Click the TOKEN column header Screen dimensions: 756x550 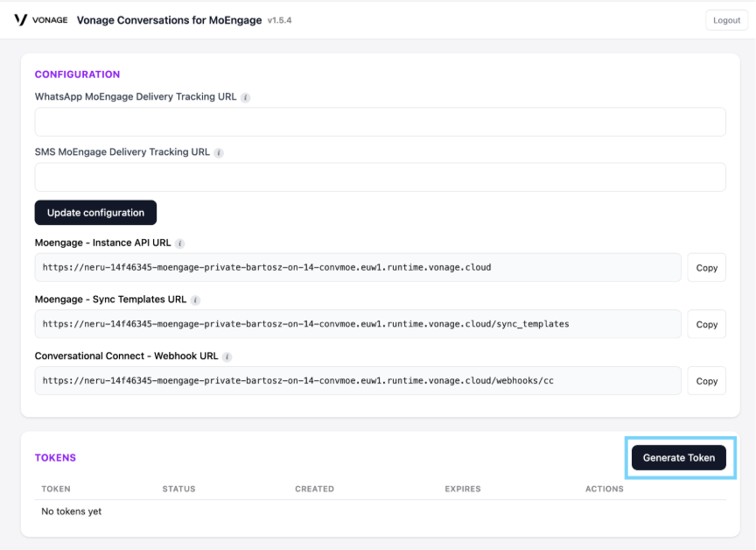(x=56, y=489)
